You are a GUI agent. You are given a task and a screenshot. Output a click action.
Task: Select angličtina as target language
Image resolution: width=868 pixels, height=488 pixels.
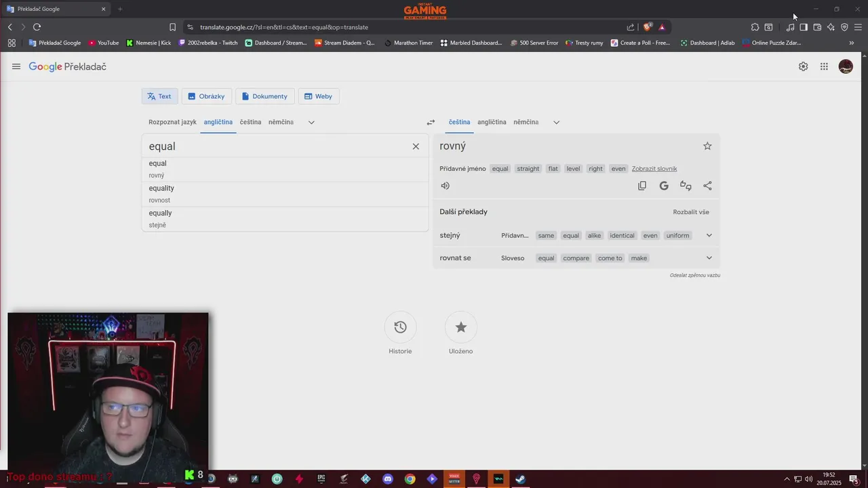point(492,122)
